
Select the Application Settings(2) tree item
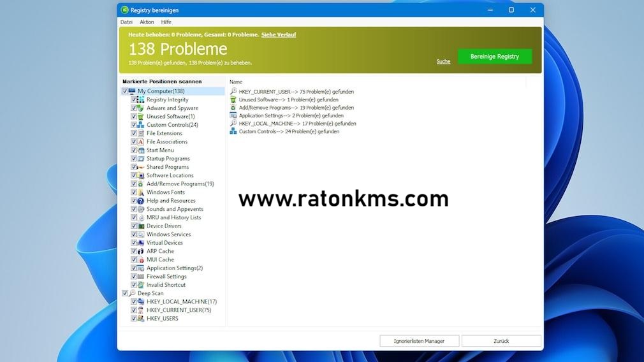point(175,268)
